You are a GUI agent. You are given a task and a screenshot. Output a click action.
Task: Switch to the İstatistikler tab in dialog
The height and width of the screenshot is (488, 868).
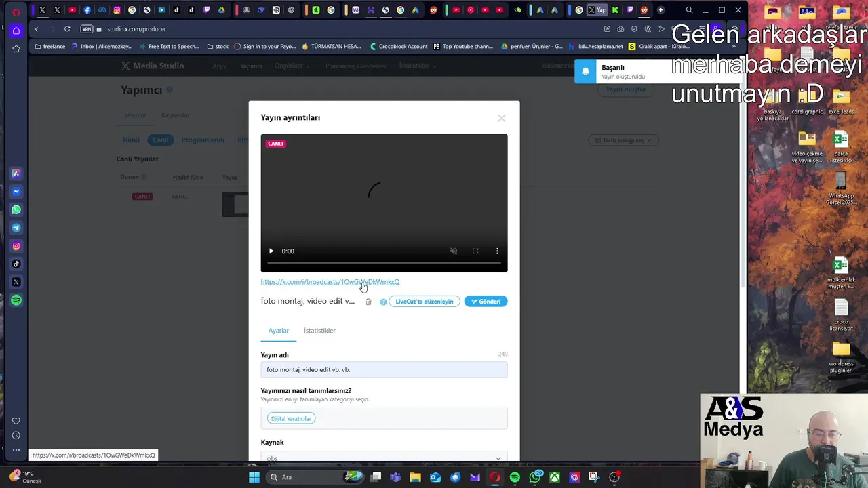point(319,331)
